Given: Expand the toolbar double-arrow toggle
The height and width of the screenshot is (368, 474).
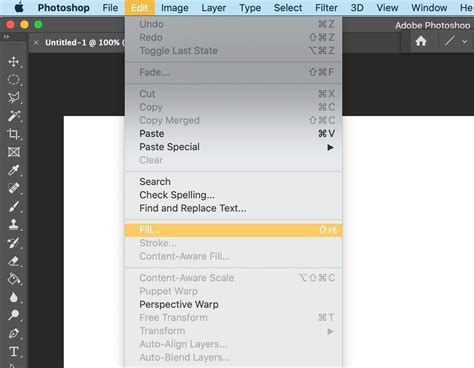Looking at the screenshot, I should click(x=6, y=37).
